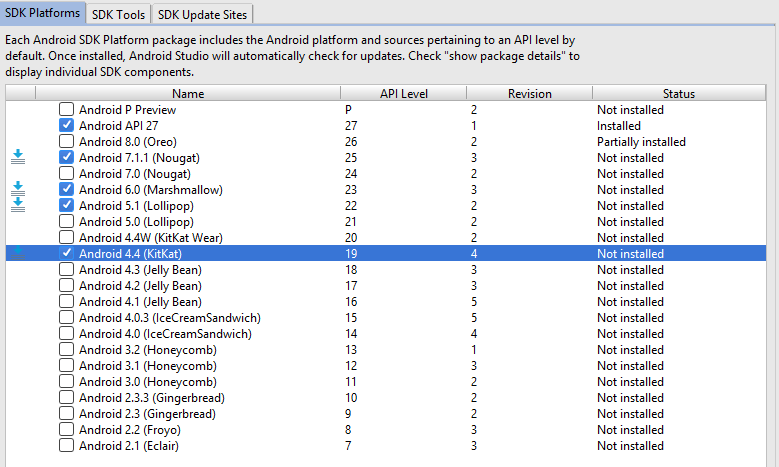Click the Revision column header
Viewport: 779px width, 467px height.
pos(529,93)
